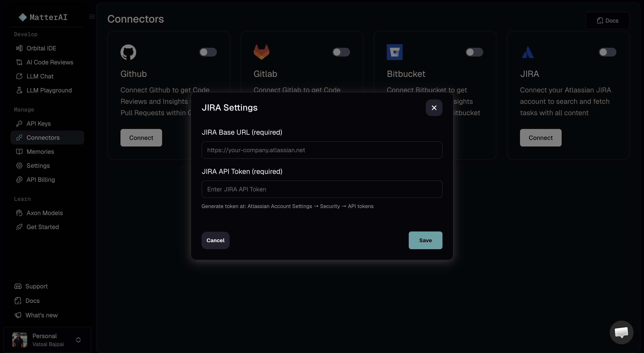Select the Github octocat icon
The height and width of the screenshot is (353, 644).
pyautogui.click(x=128, y=52)
